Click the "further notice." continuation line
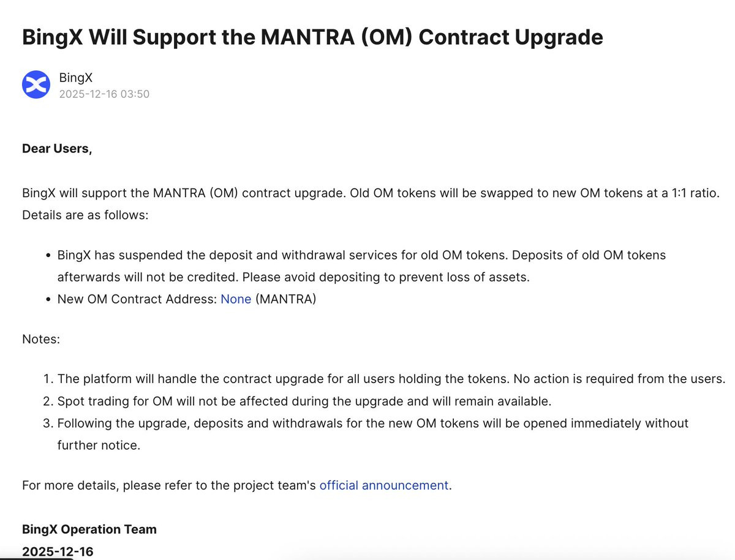The height and width of the screenshot is (560, 735). click(x=99, y=446)
